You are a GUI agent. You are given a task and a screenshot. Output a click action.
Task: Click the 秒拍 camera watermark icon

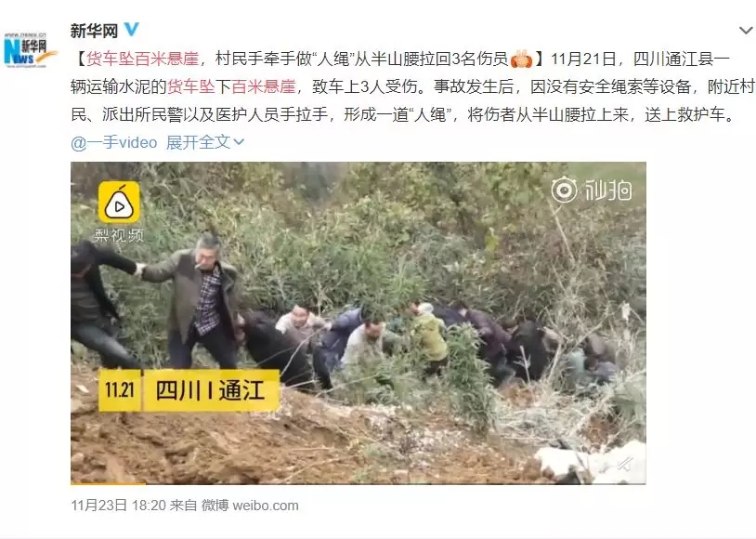(564, 190)
